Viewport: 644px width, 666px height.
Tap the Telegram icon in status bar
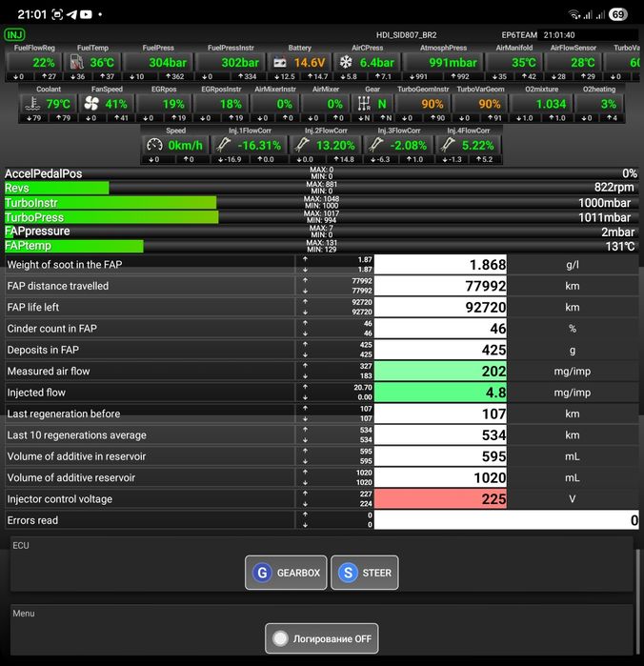point(71,15)
